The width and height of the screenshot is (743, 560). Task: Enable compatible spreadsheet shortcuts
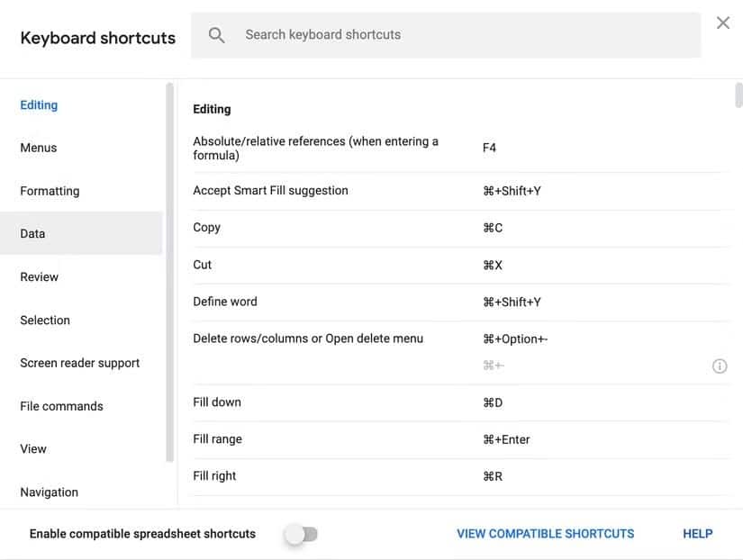(x=301, y=533)
